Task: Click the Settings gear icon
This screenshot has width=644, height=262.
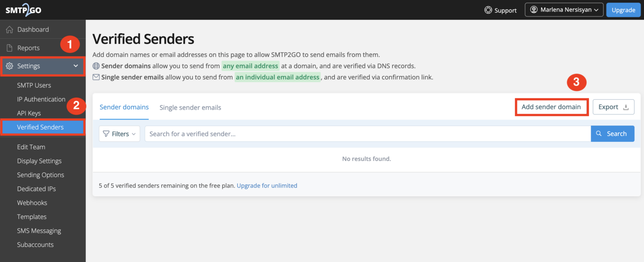Action: point(10,66)
